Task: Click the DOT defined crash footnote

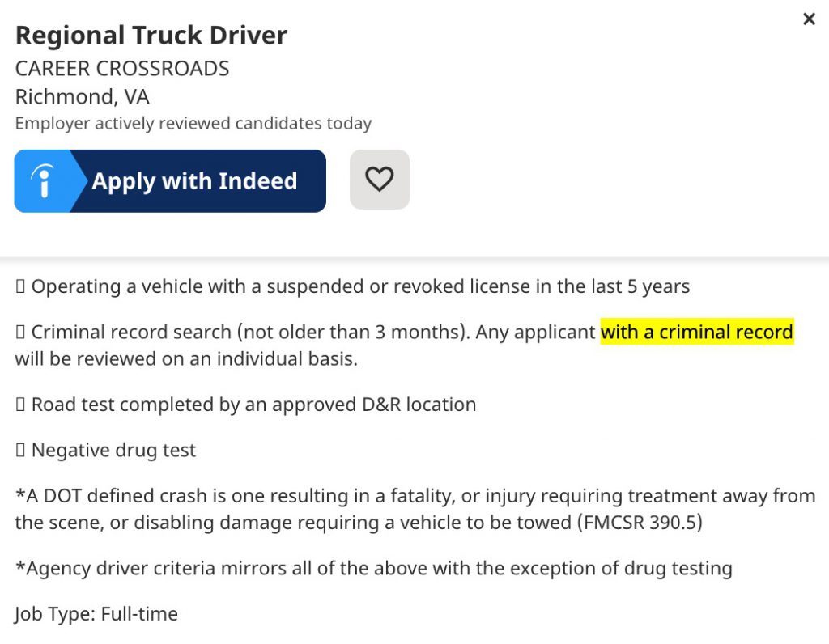Action: click(415, 509)
